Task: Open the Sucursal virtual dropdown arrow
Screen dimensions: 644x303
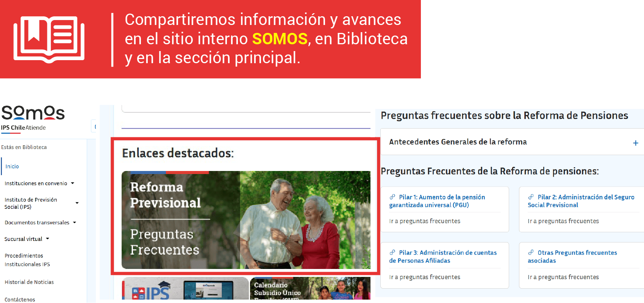Action: click(x=47, y=239)
